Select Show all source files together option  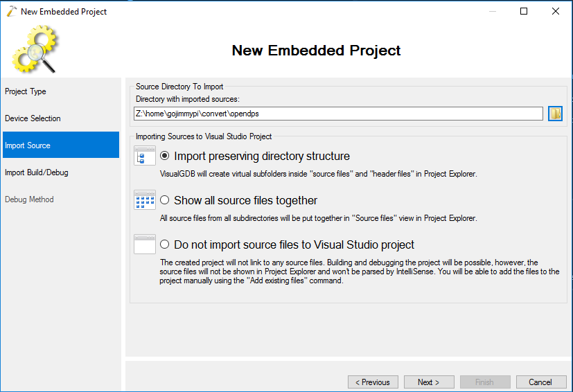pyautogui.click(x=164, y=200)
